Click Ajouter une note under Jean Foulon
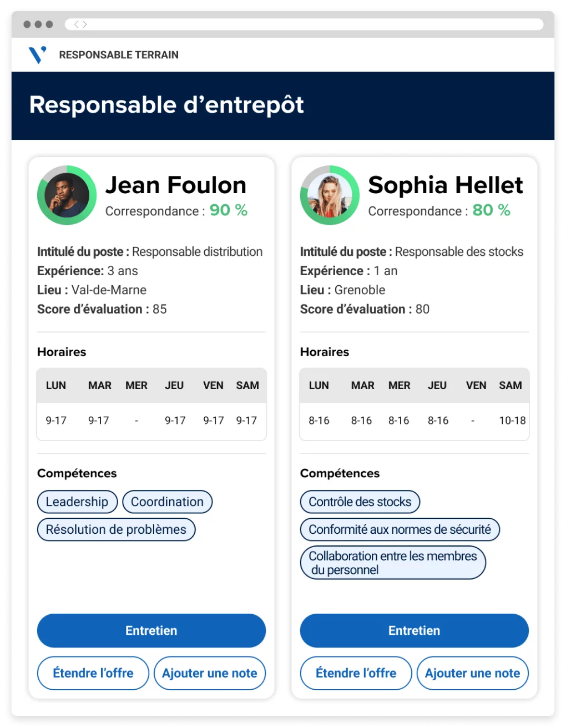The height and width of the screenshot is (728, 566). (x=209, y=673)
